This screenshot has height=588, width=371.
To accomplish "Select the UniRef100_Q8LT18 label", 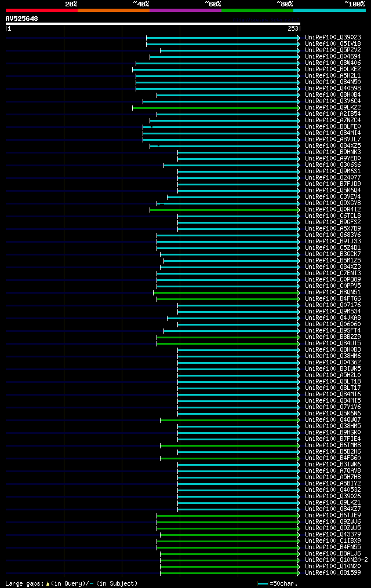I will pyautogui.click(x=333, y=382).
